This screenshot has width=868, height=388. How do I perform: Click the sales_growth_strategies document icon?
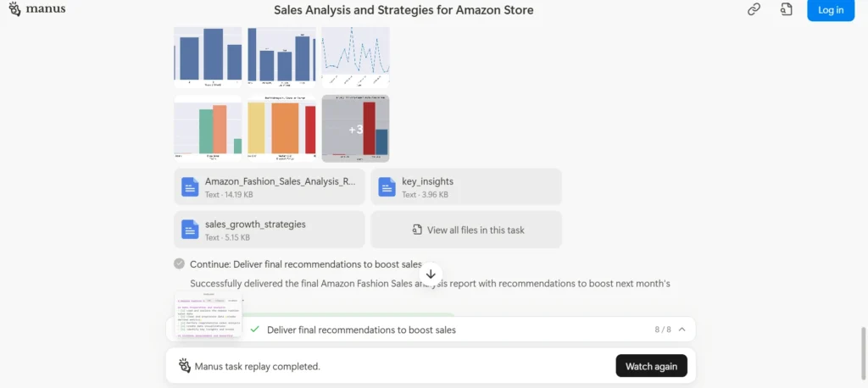pyautogui.click(x=190, y=229)
